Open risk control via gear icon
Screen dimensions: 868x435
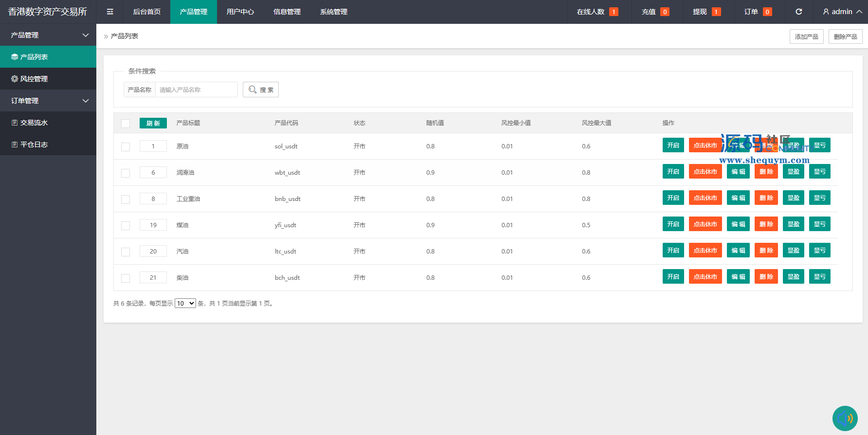click(x=15, y=79)
